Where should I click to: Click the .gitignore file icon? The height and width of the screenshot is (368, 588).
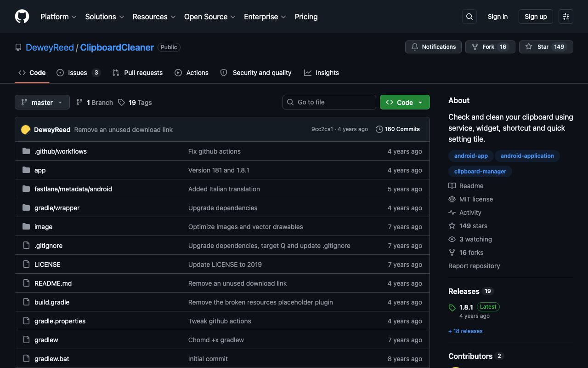26,246
